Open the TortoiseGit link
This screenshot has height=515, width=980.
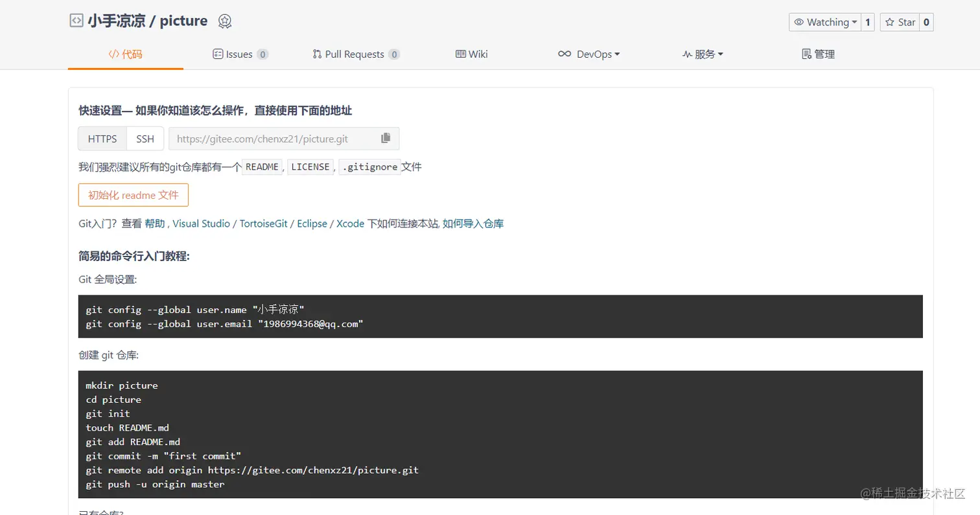265,223
